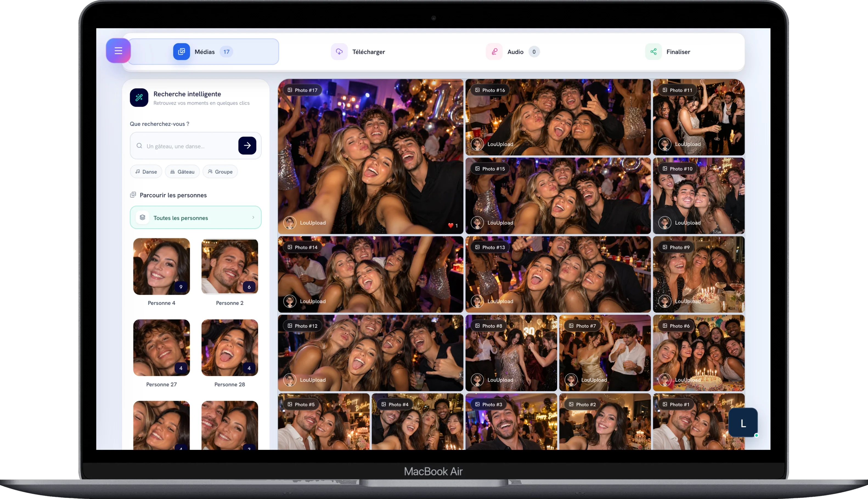Open the Photo #13 thumbnail

pos(558,274)
